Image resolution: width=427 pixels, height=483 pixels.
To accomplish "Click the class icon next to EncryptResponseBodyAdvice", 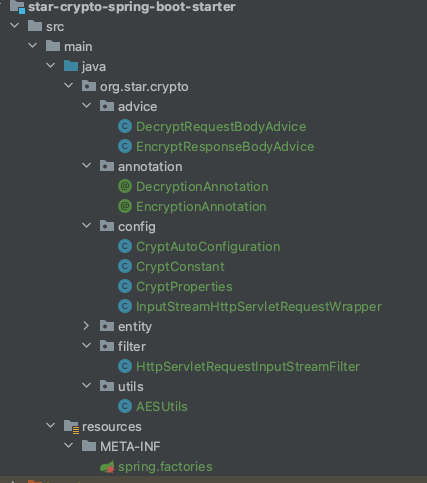I will 125,146.
